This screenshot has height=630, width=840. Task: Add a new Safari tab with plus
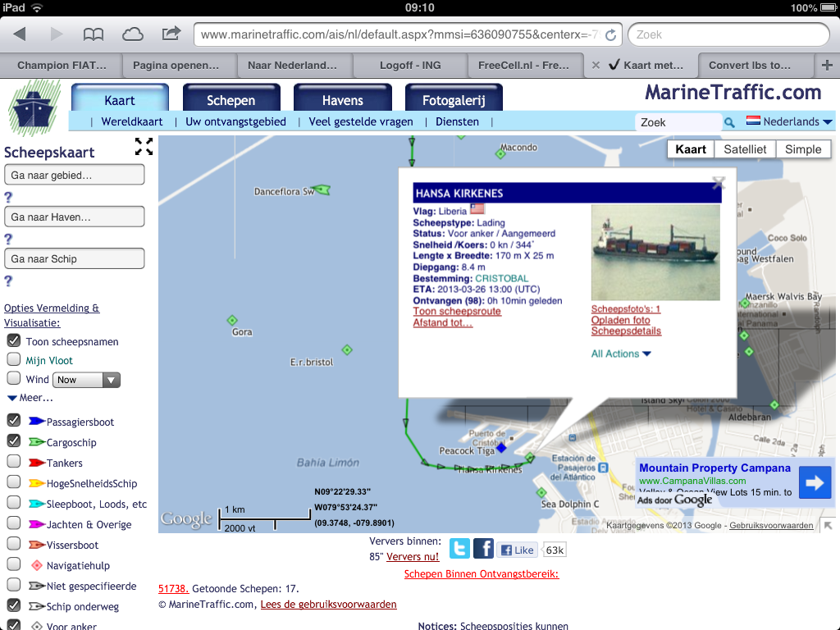point(827,66)
